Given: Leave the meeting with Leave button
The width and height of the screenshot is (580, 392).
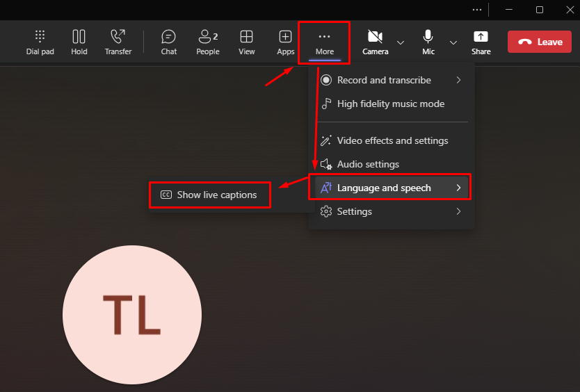Looking at the screenshot, I should tap(539, 42).
